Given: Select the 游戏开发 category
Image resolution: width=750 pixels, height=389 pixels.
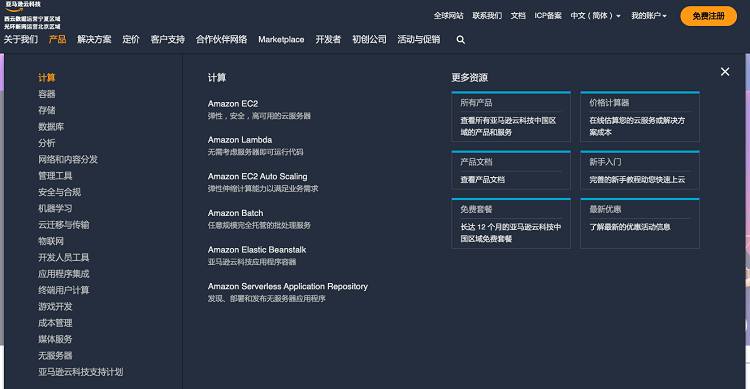Looking at the screenshot, I should point(55,306).
